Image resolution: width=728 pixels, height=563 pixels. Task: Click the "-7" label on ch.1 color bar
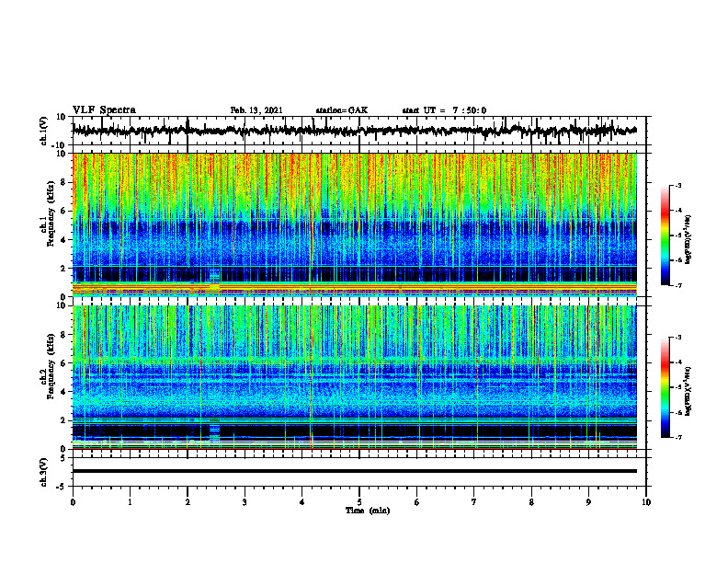click(677, 285)
